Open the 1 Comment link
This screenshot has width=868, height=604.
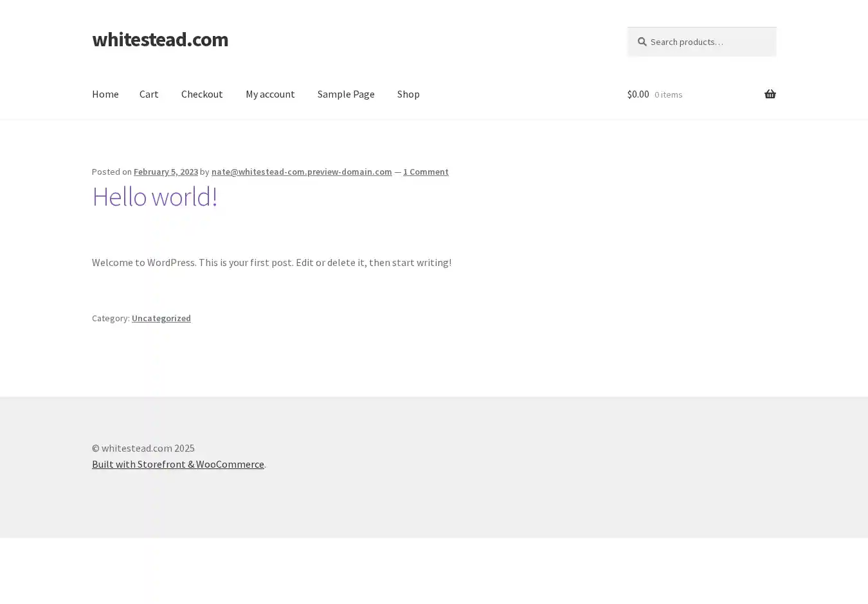click(x=426, y=172)
